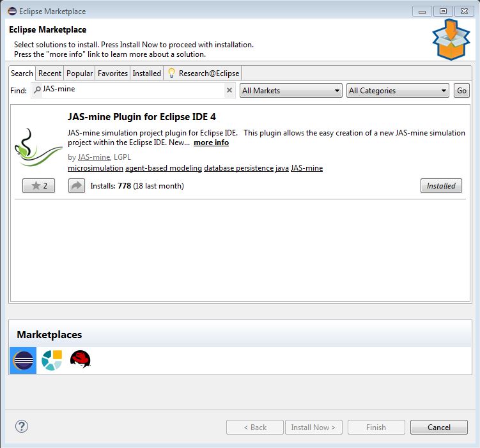Switch to the Popular tab

click(80, 73)
